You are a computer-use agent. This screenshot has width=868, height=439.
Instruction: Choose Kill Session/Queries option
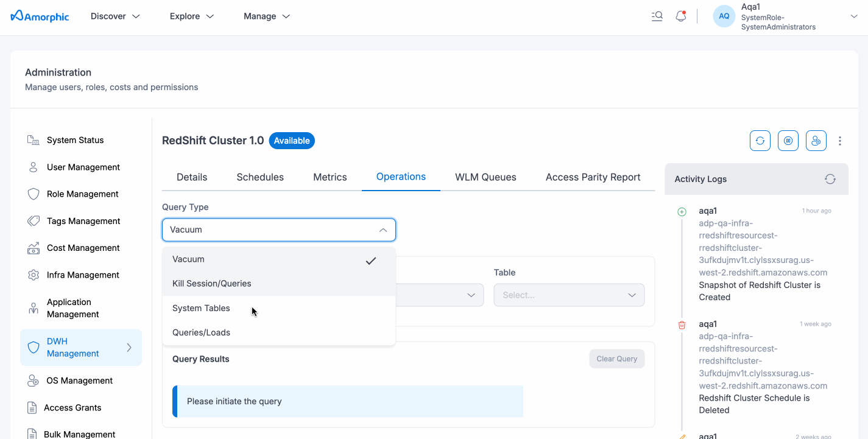tap(279, 284)
